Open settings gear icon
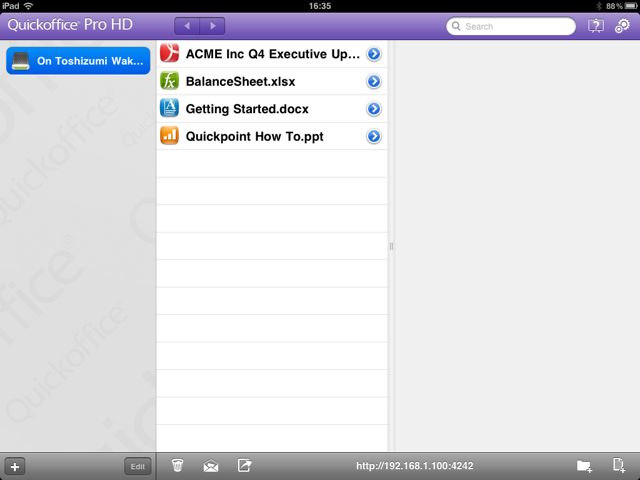This screenshot has width=640, height=480. pos(622,26)
